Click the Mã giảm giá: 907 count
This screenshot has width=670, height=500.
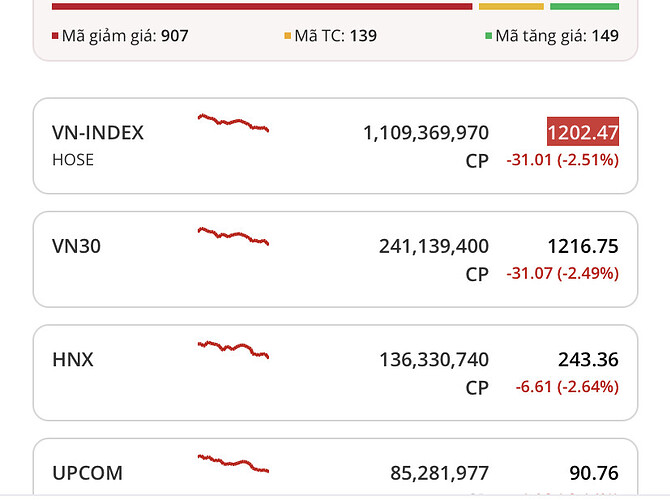coord(125,36)
